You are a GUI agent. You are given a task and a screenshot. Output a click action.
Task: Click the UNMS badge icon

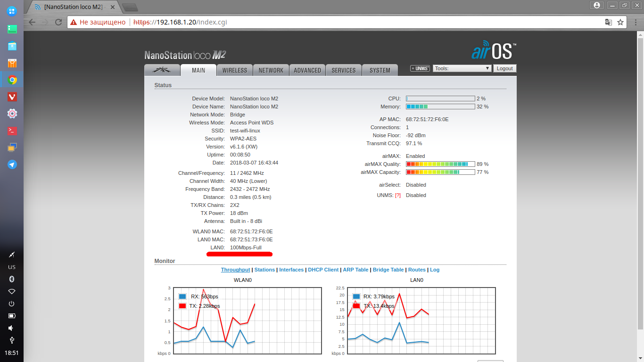[420, 68]
